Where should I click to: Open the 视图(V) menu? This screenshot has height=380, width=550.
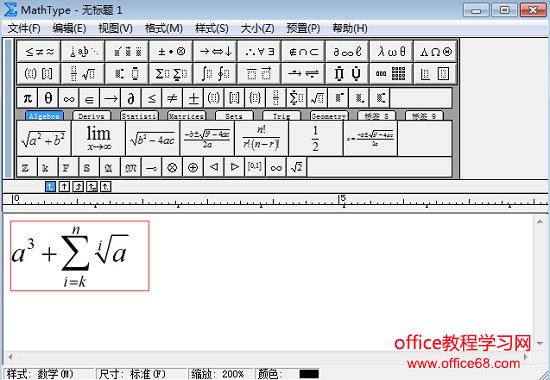point(115,28)
